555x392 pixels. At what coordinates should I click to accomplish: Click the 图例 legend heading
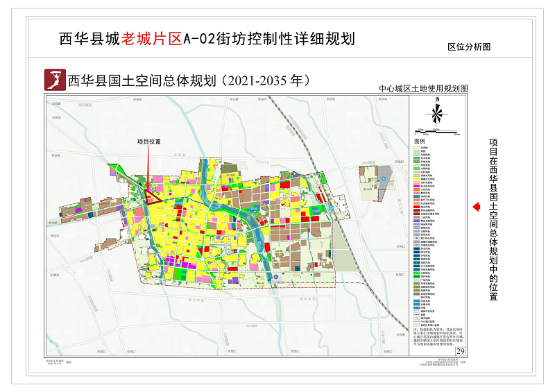[420, 140]
